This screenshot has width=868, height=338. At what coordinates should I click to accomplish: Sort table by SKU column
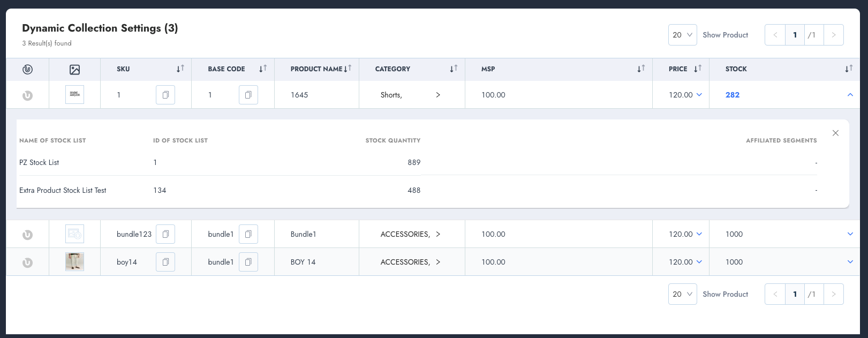pyautogui.click(x=180, y=69)
